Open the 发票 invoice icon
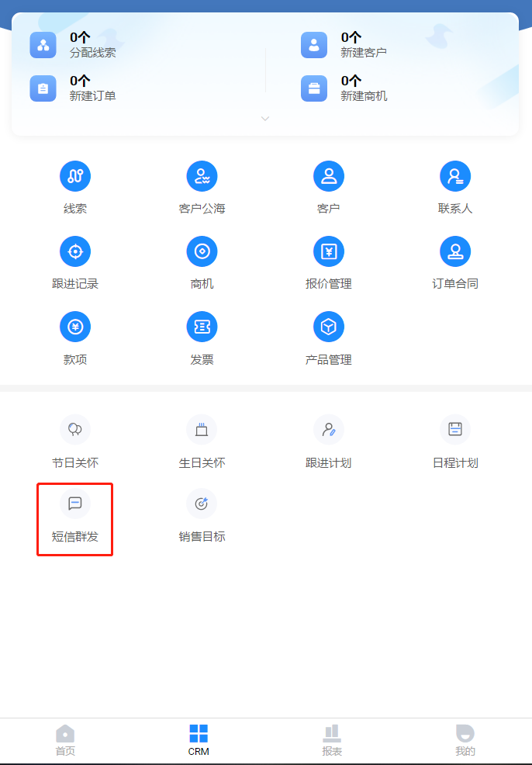Screen dimensions: 532x765 point(202,327)
